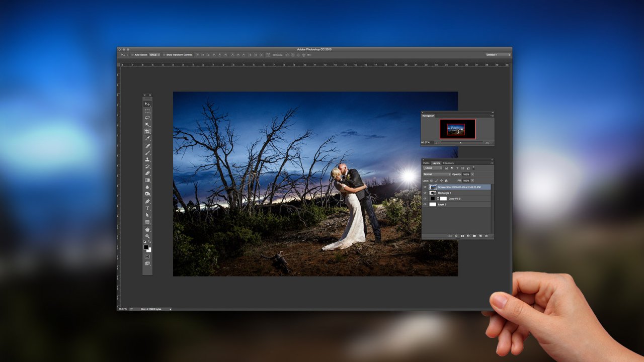Image resolution: width=644 pixels, height=362 pixels.
Task: Delete a layer using the trash button
Action: pos(486,235)
